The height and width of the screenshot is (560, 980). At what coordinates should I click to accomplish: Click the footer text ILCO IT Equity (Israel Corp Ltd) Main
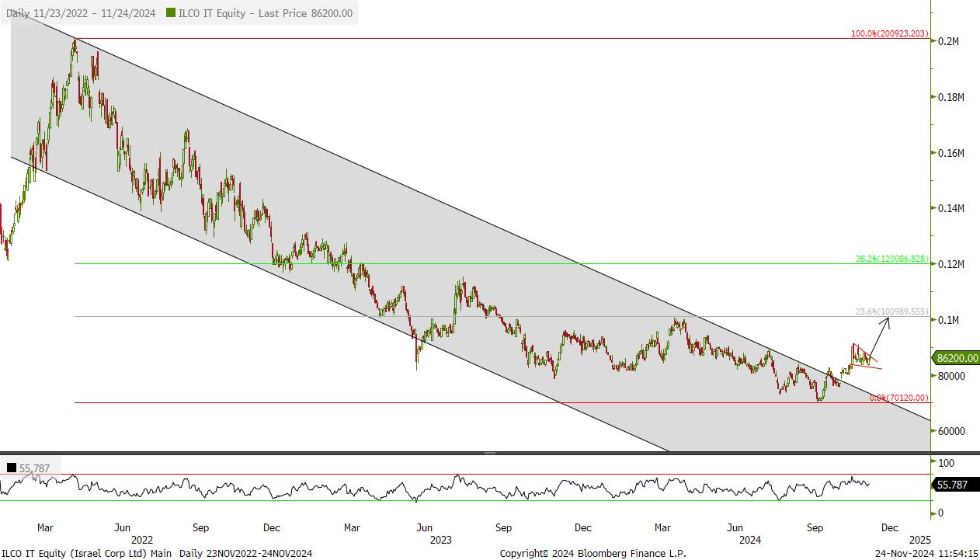[87, 553]
